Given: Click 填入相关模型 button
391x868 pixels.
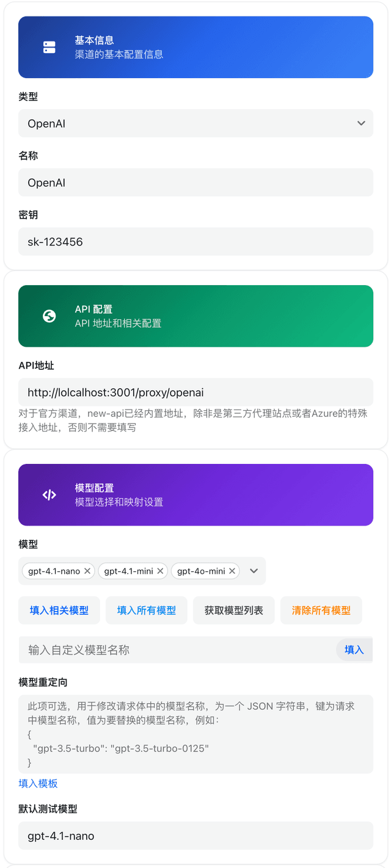Looking at the screenshot, I should click(x=59, y=610).
